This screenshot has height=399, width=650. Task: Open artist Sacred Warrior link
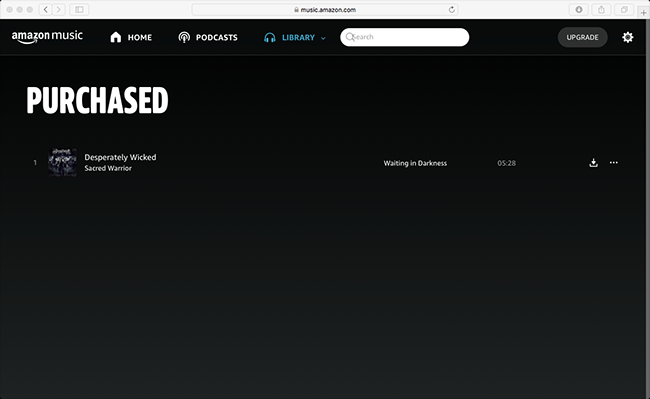pyautogui.click(x=108, y=168)
